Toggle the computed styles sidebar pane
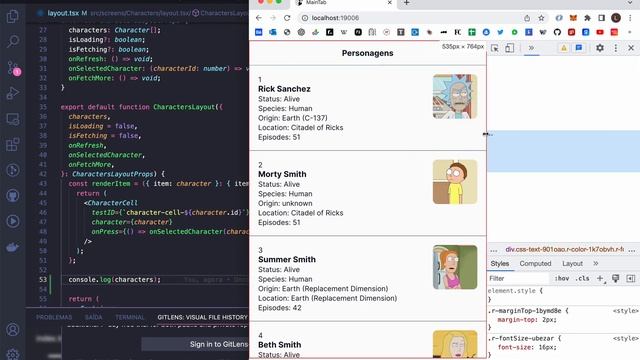640x360 pixels. point(631,278)
